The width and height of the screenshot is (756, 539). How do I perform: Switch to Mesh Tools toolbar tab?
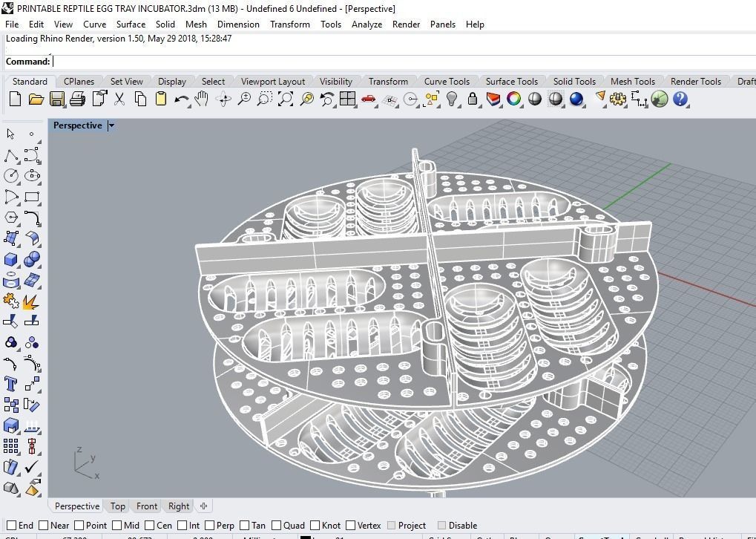(633, 82)
